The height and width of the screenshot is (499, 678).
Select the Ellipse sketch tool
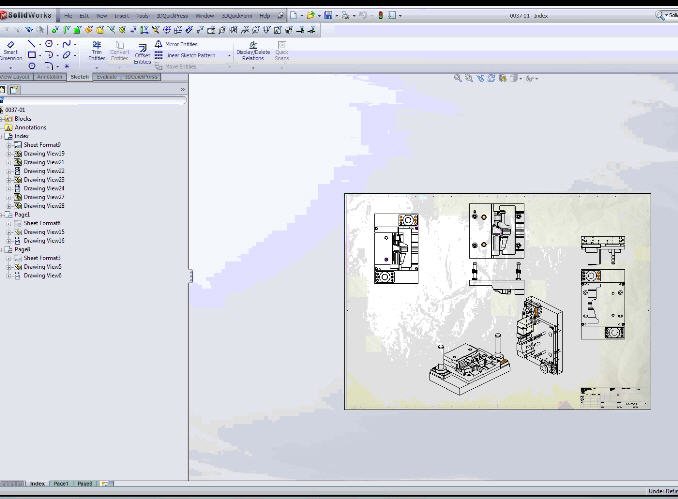tap(66, 55)
